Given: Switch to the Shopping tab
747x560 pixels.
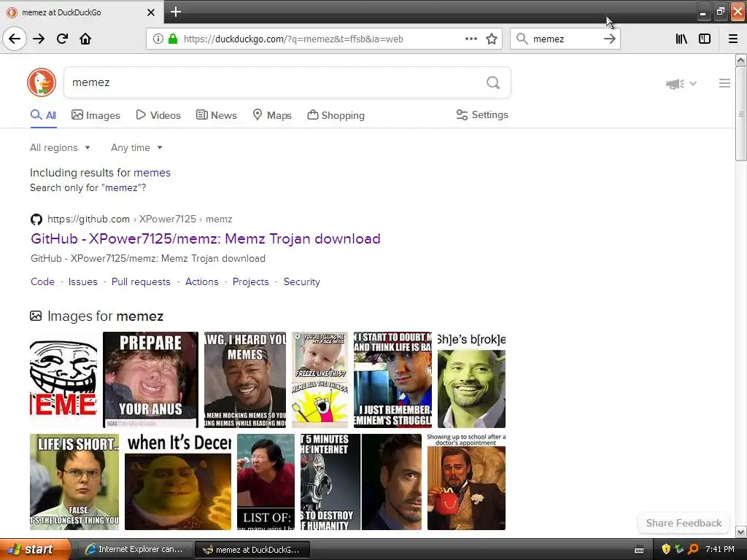Looking at the screenshot, I should click(x=336, y=115).
